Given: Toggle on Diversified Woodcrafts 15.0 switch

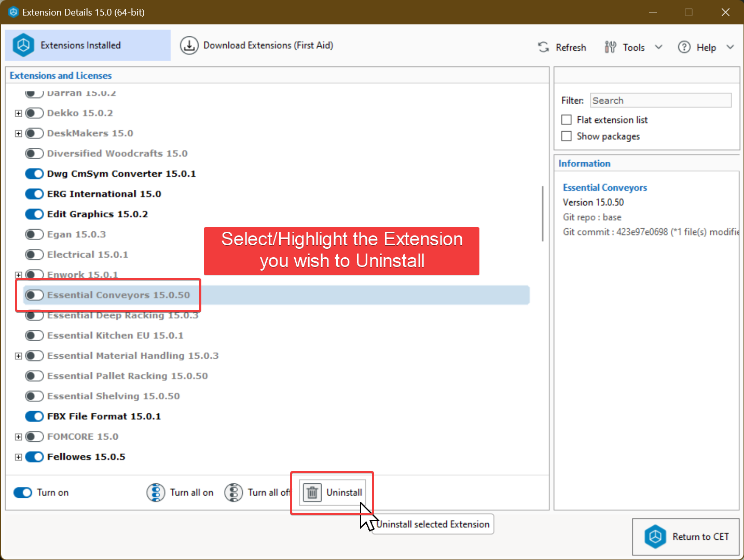Looking at the screenshot, I should coord(34,153).
